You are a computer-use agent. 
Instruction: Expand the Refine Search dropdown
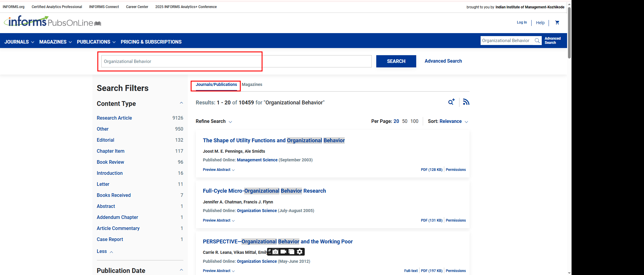point(214,121)
